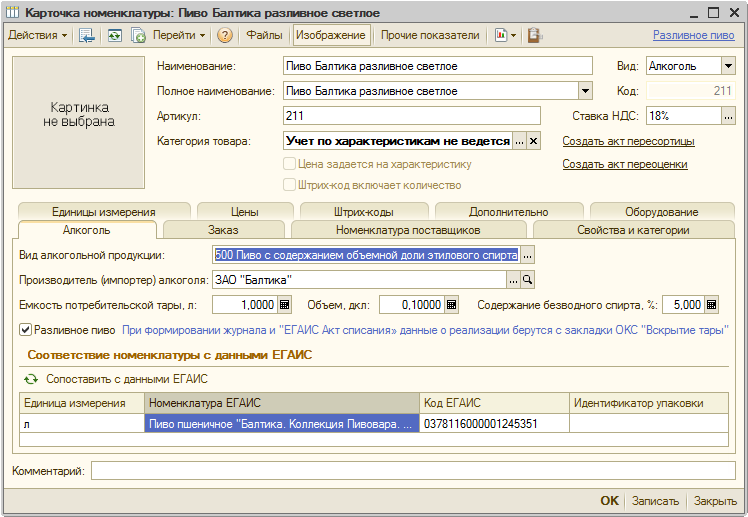Open selection for Ставка НДС ellipsis

(728, 116)
